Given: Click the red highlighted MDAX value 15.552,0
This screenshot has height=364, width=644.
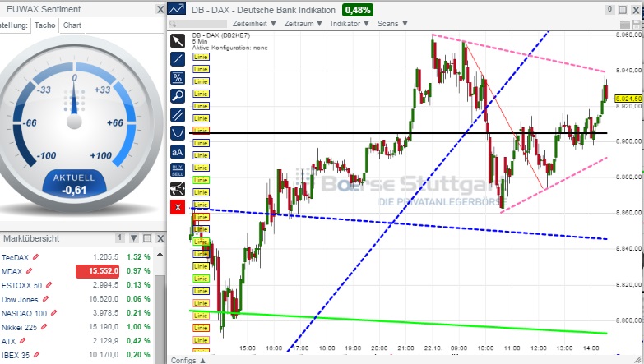Looking at the screenshot, I should coord(97,271).
